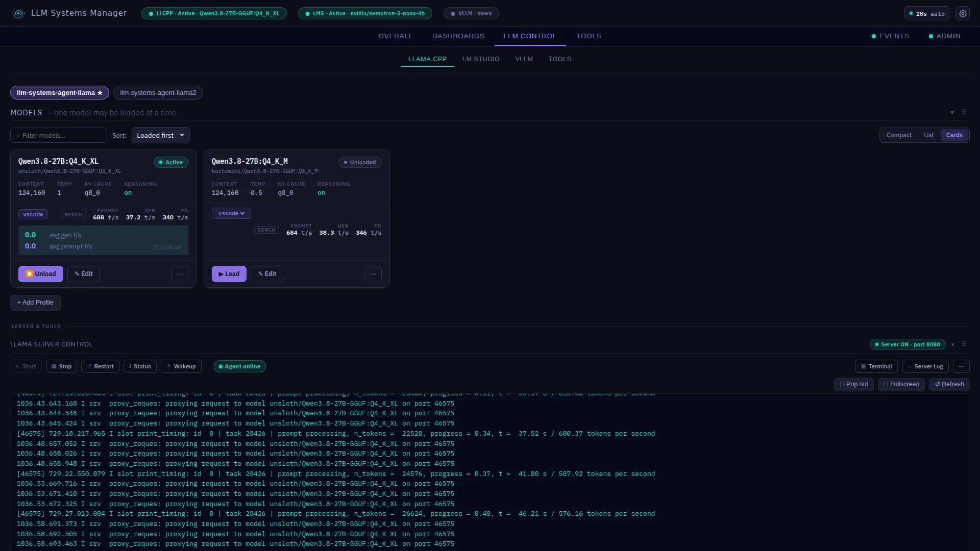The image size is (980, 551).
Task: Click the BENCH label on Q4_K_XL card
Action: pos(73,215)
